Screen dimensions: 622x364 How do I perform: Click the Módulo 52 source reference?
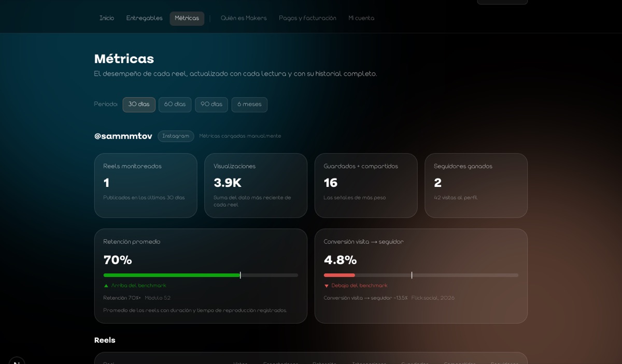[x=158, y=298]
